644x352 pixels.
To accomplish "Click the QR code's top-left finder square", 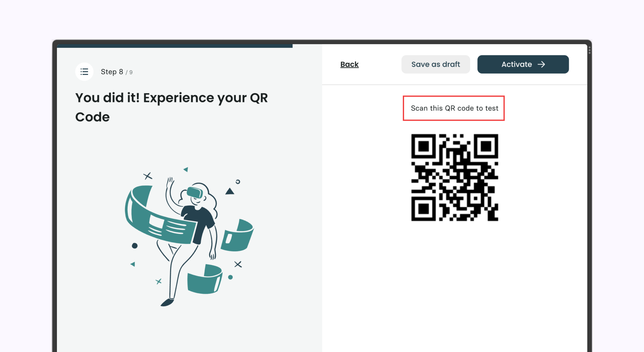I will [x=424, y=146].
